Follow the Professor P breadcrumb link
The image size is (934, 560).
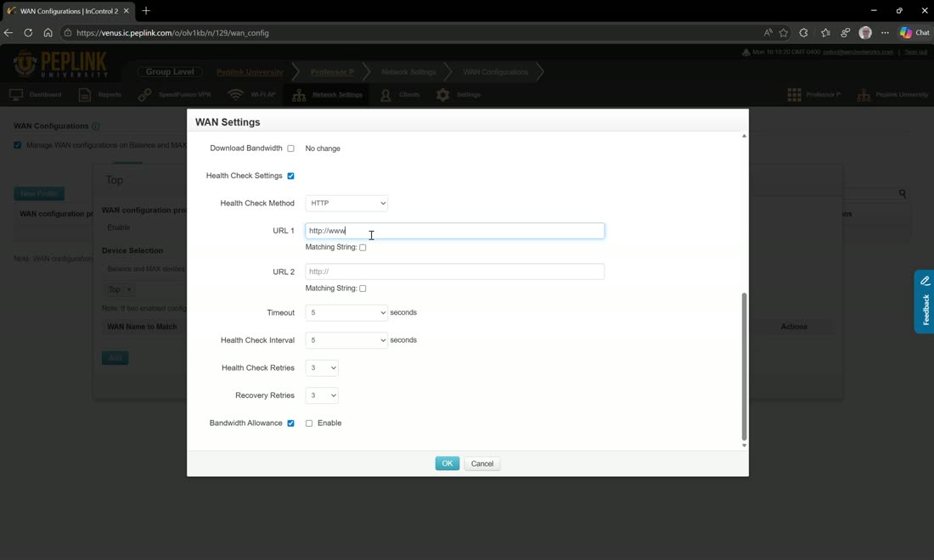(x=332, y=72)
